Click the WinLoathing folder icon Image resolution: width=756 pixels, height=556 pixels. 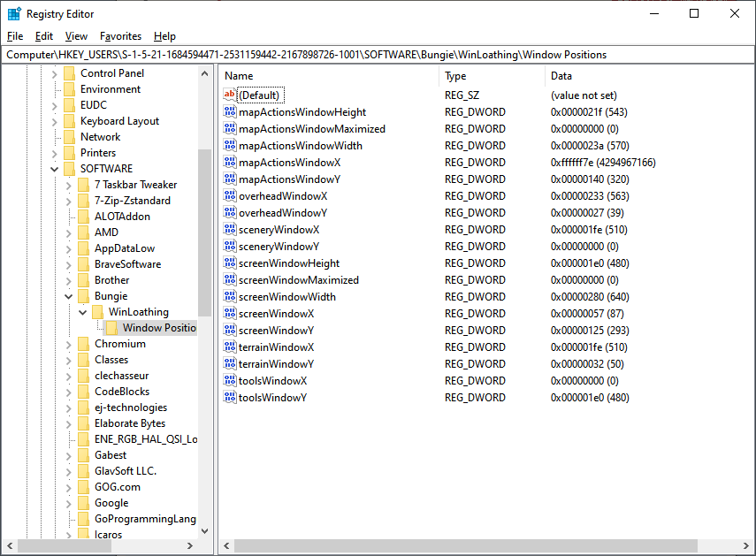[x=97, y=312]
